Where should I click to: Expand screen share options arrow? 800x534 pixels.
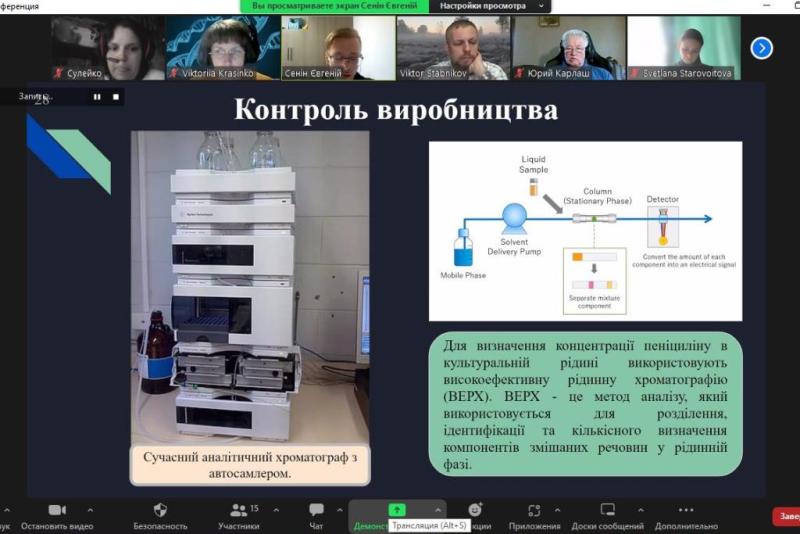pyautogui.click(x=438, y=510)
